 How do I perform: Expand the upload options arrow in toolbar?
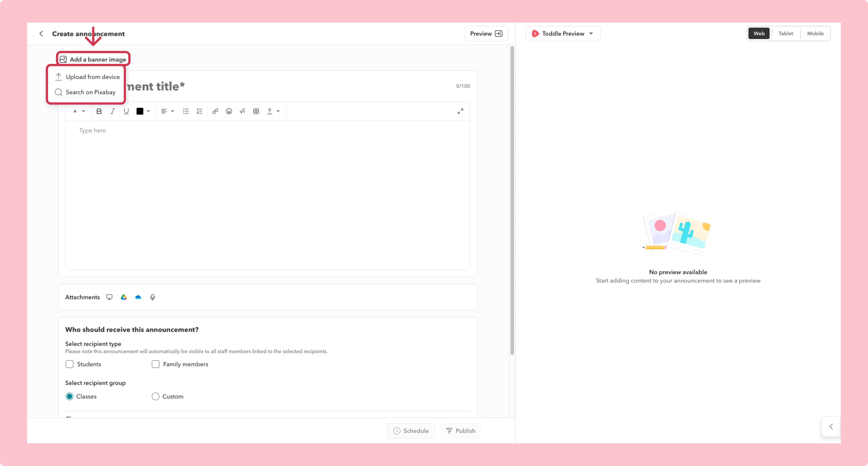click(278, 111)
